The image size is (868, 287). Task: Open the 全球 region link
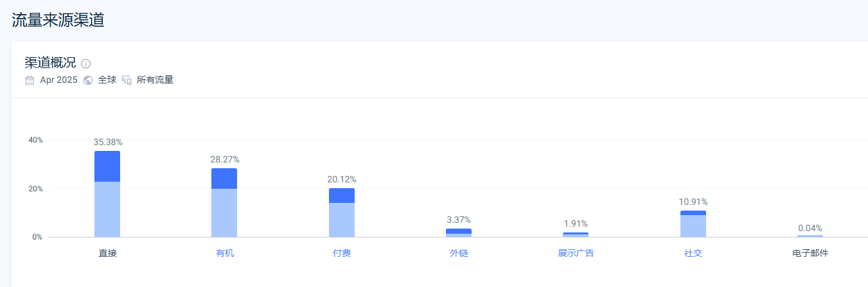point(107,80)
